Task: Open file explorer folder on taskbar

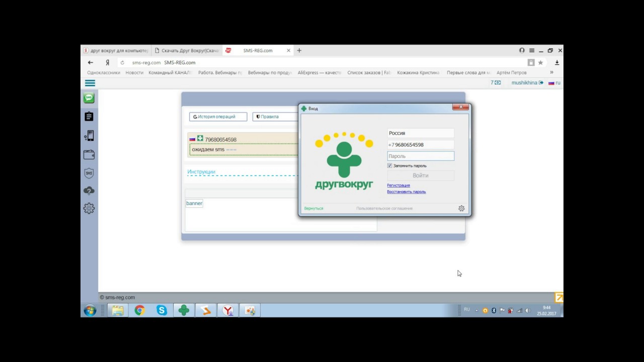Action: [x=117, y=310]
